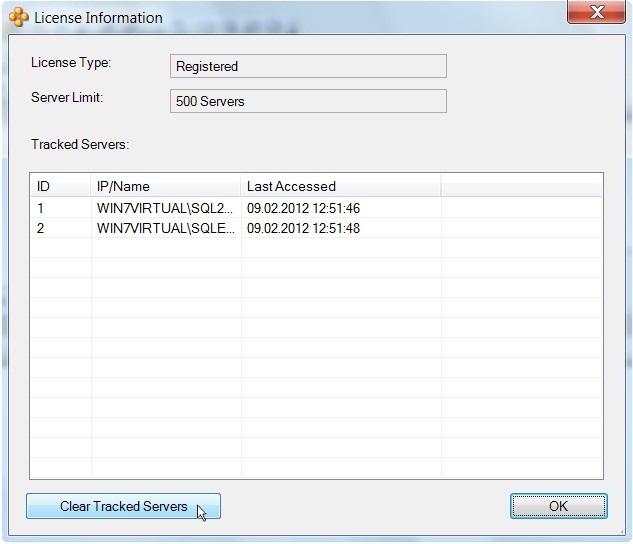
Task: Sort by Last Accessed column header
Action: click(x=340, y=186)
